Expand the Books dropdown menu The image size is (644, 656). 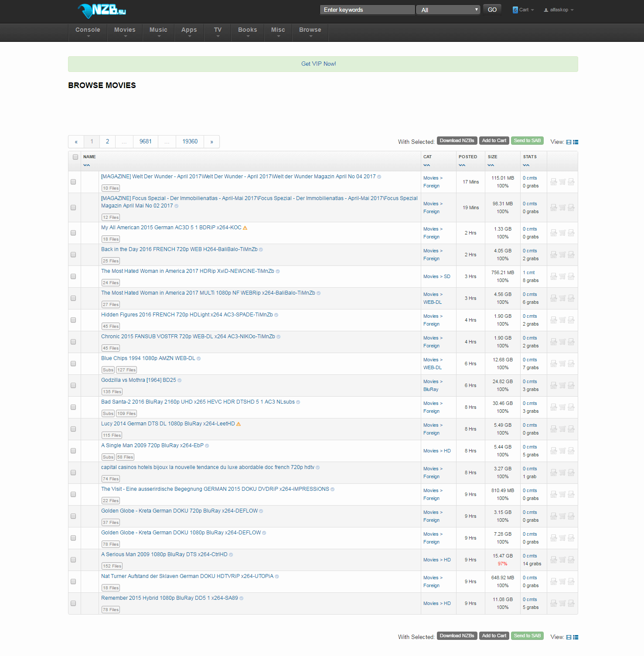coord(248,32)
